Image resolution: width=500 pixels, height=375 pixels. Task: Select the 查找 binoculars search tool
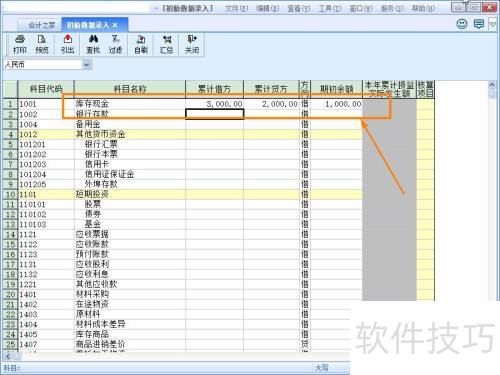(x=93, y=44)
